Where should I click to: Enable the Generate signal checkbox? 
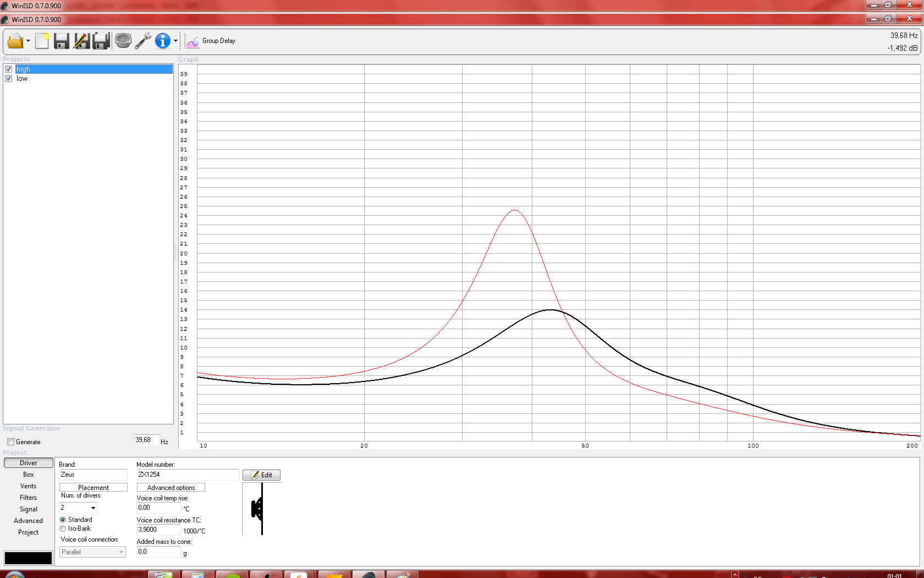(10, 442)
